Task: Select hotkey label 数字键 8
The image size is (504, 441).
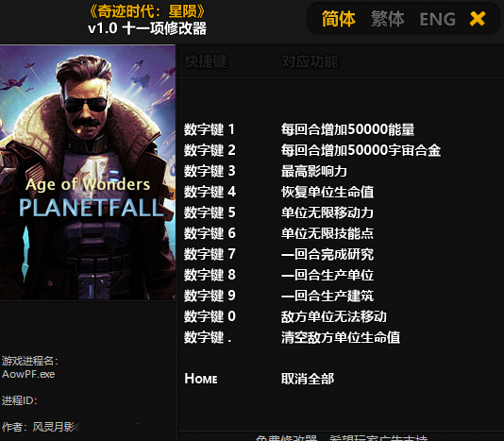Action: pyautogui.click(x=210, y=275)
